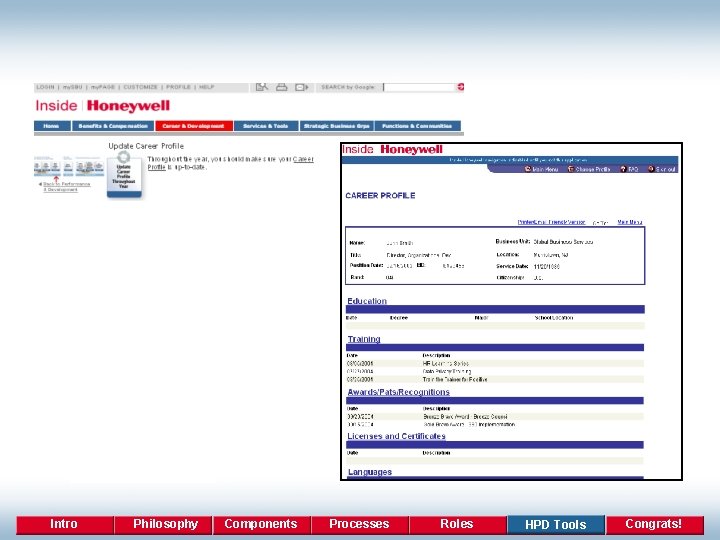Go to the Processes slide button
This screenshot has height=540, width=720.
[x=360, y=524]
